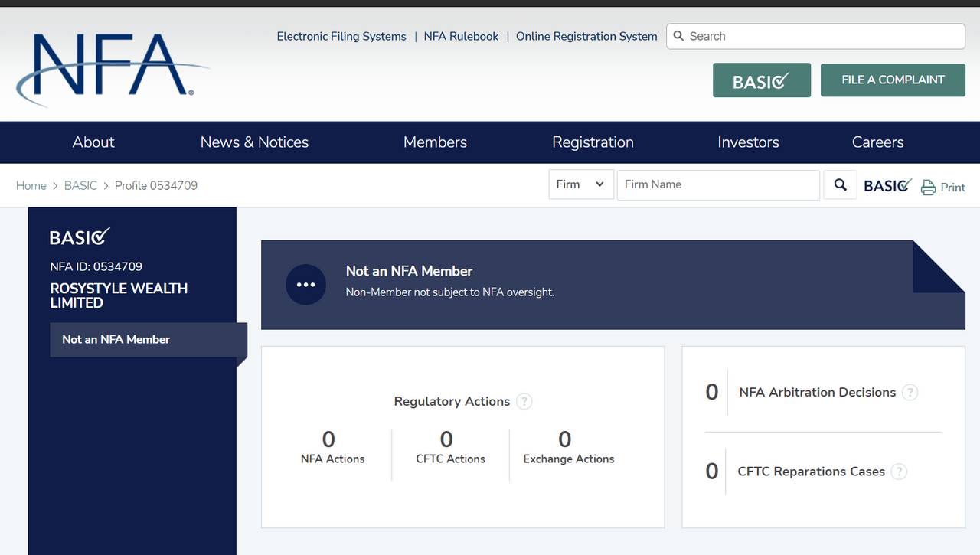Click the BASIC logo in the sidebar

pos(80,237)
